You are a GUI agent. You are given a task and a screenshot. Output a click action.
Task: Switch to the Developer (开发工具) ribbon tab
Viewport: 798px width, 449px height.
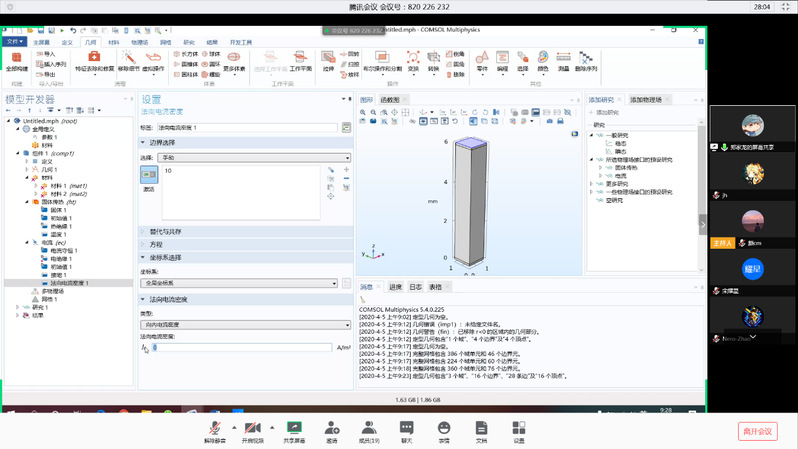click(x=241, y=42)
